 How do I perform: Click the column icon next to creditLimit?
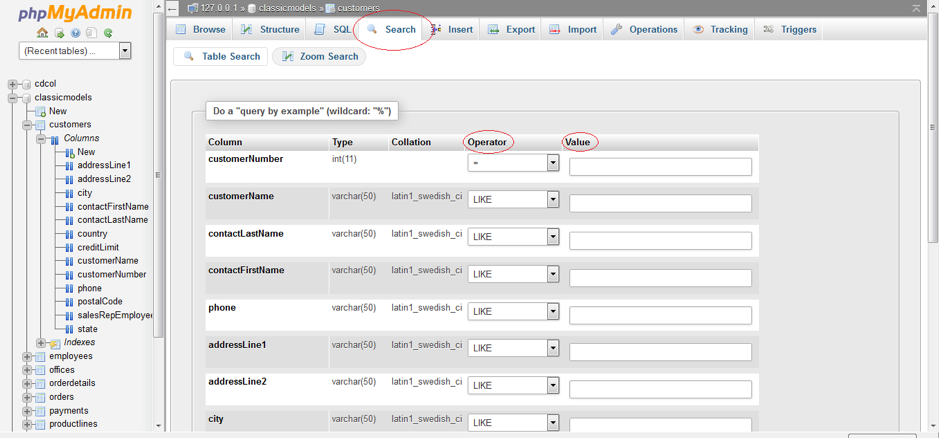[69, 247]
